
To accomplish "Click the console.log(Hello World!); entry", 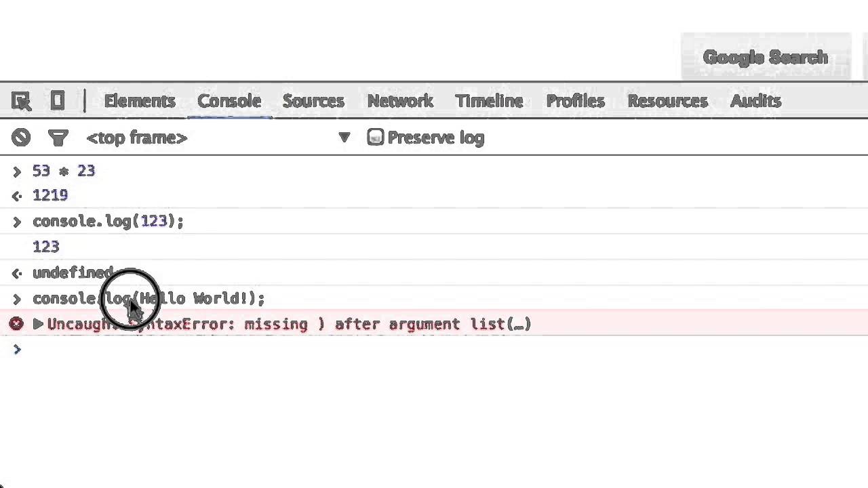I will [149, 298].
